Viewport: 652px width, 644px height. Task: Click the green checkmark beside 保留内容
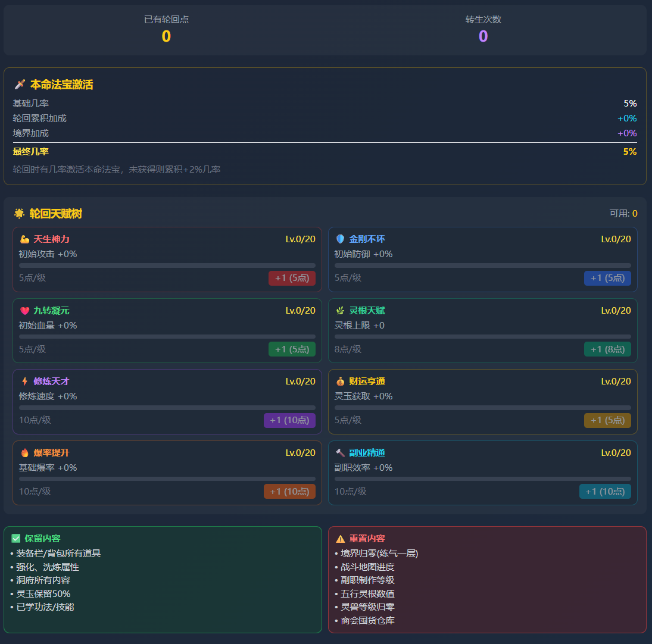[16, 539]
